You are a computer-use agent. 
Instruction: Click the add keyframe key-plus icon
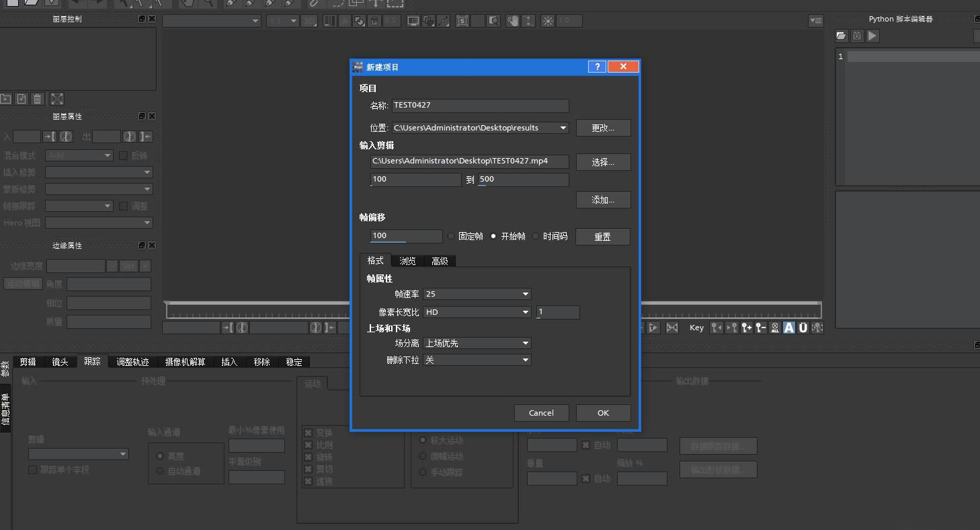pyautogui.click(x=746, y=328)
